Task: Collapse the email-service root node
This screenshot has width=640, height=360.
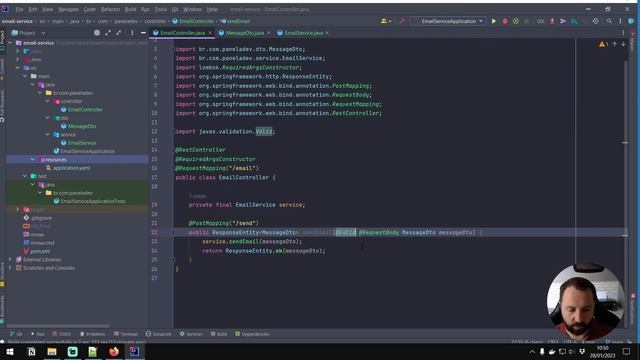Action: coord(10,42)
